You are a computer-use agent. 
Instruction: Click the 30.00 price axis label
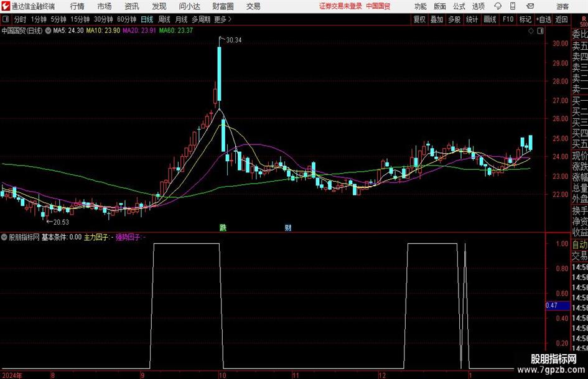click(560, 44)
